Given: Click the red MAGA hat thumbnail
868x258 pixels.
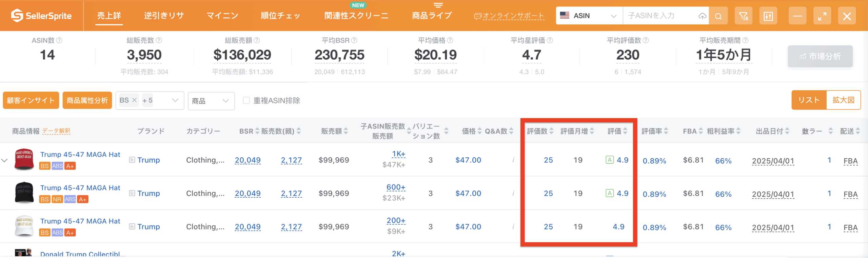Looking at the screenshot, I should (x=24, y=159).
